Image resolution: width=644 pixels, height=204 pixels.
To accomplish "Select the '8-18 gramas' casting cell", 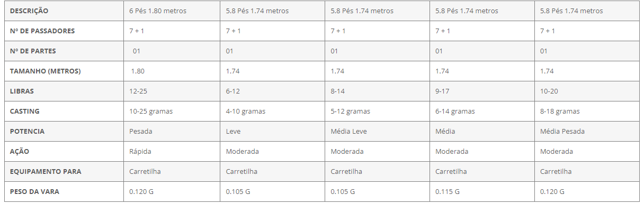I will 588,111.
